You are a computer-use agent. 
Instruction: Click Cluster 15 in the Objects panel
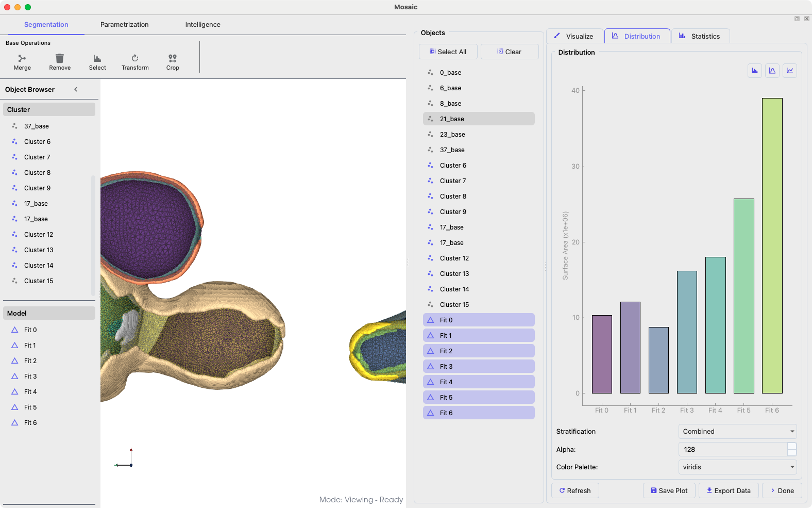pos(479,305)
